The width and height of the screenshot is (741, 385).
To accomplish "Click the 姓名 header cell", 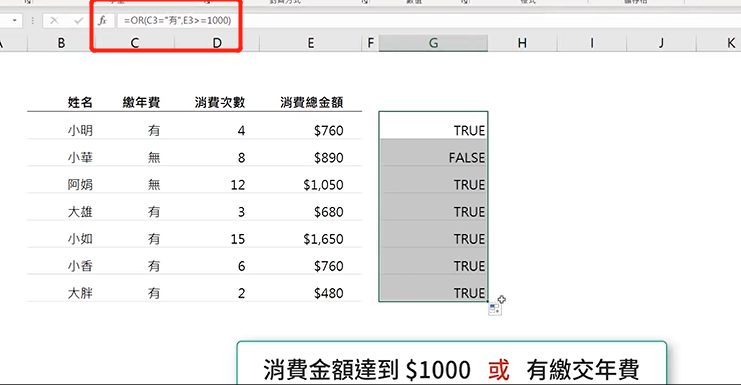I will (x=80, y=102).
